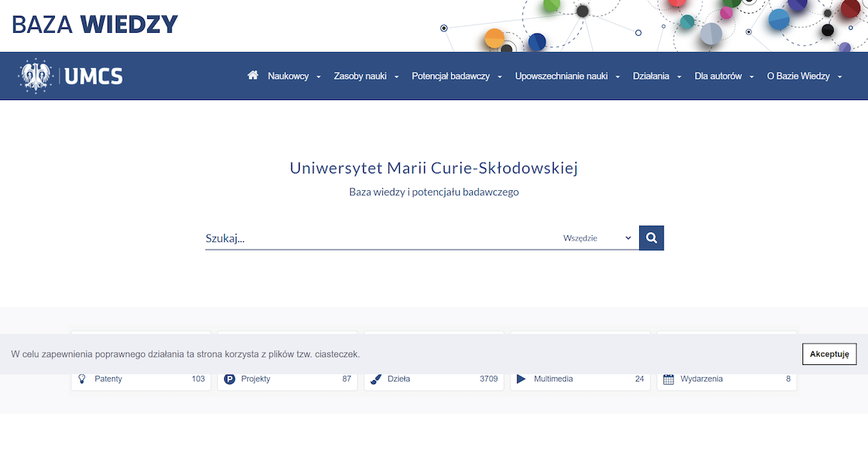Image resolution: width=868 pixels, height=452 pixels.
Task: Click the arrow next to Działania
Action: click(x=680, y=77)
